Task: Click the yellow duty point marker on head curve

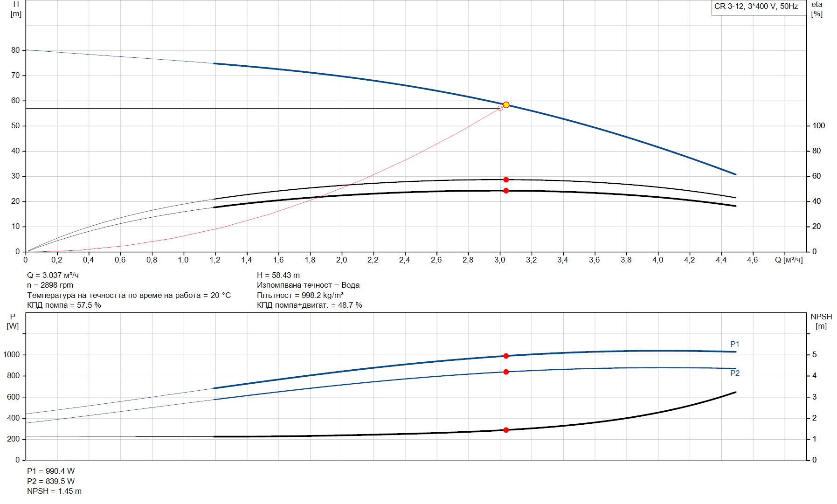Action: pos(506,105)
